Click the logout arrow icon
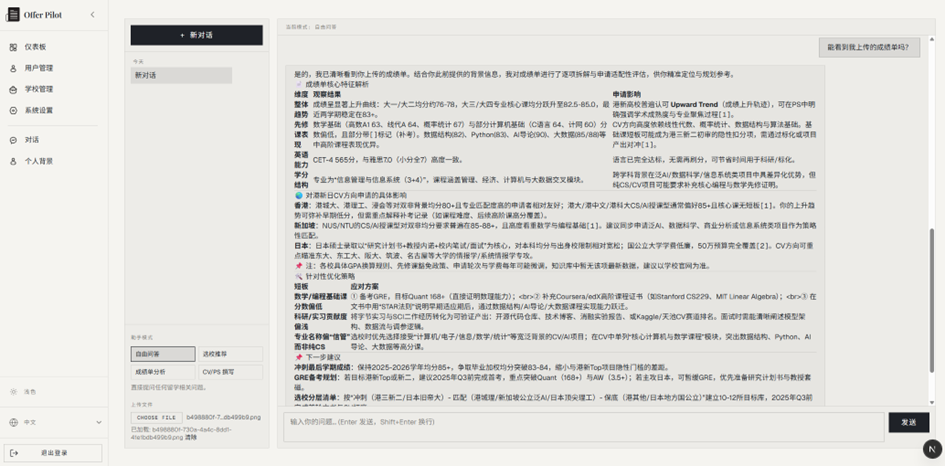Screen dimensions: 945x466 click(14, 453)
